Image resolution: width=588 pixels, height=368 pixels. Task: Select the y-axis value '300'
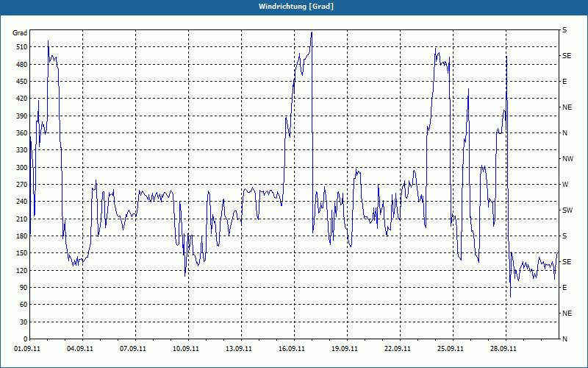pos(22,168)
